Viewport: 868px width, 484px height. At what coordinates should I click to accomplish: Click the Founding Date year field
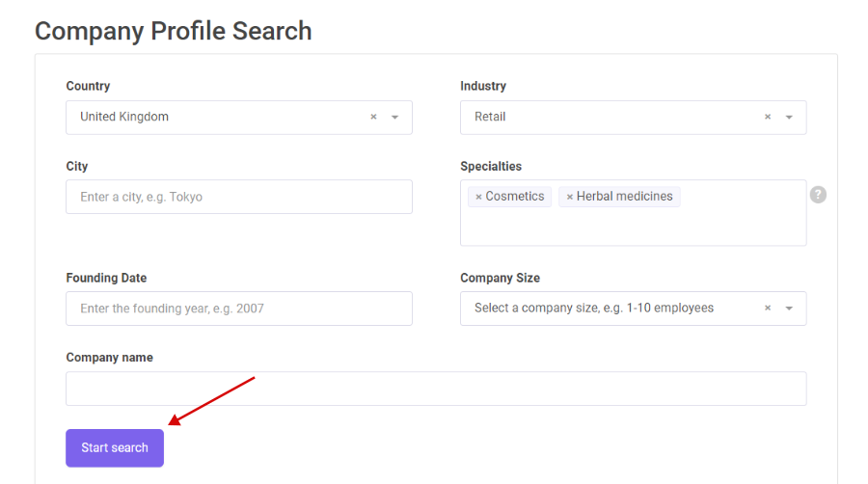click(x=239, y=309)
